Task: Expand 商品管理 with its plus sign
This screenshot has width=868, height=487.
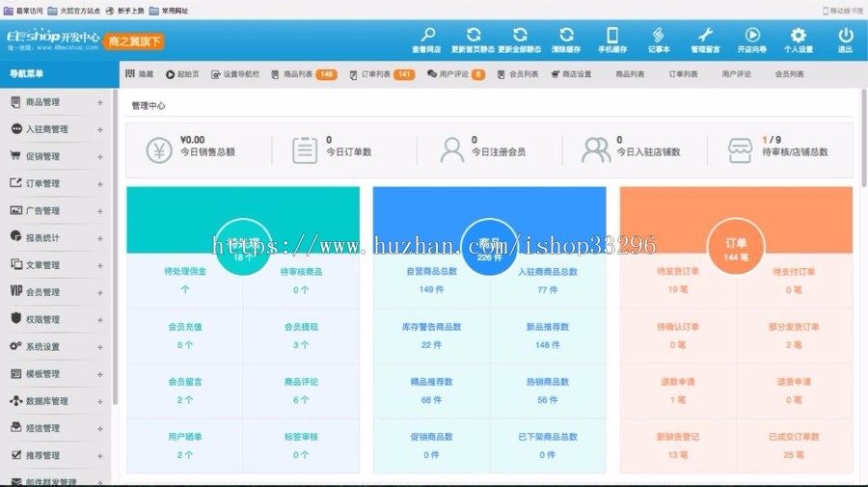Action: tap(100, 102)
